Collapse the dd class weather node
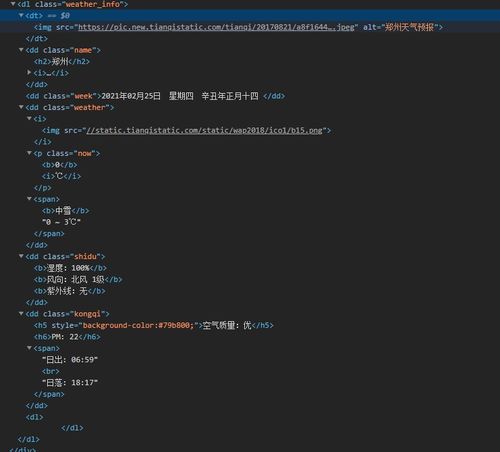The image size is (500, 452). [x=21, y=107]
